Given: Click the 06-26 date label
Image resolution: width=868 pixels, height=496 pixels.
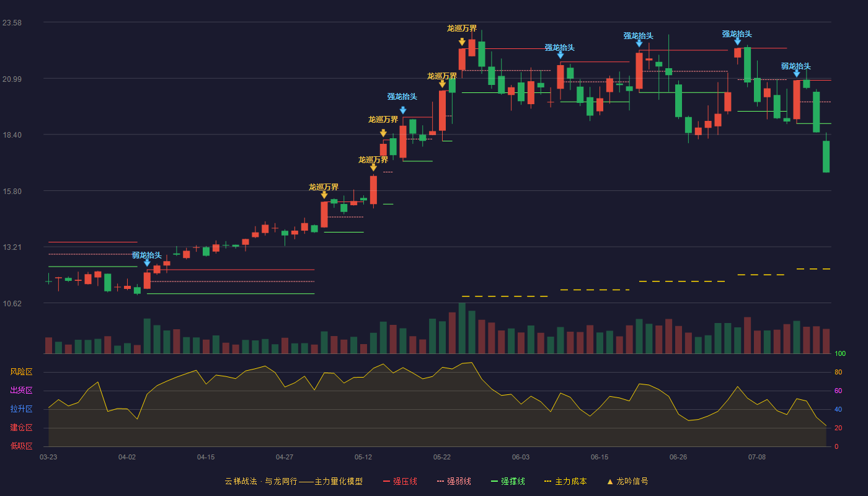Looking at the screenshot, I should click(x=678, y=457).
